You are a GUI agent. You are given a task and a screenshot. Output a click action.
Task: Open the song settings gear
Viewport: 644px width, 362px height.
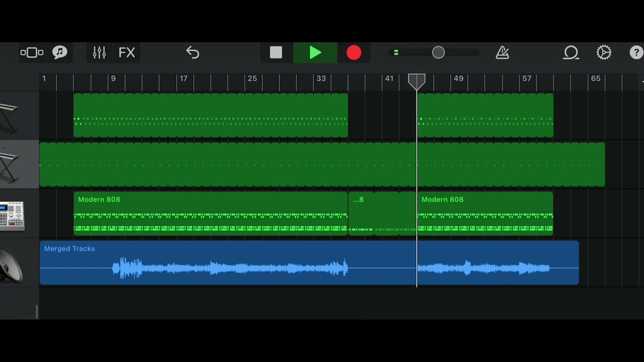pos(604,53)
